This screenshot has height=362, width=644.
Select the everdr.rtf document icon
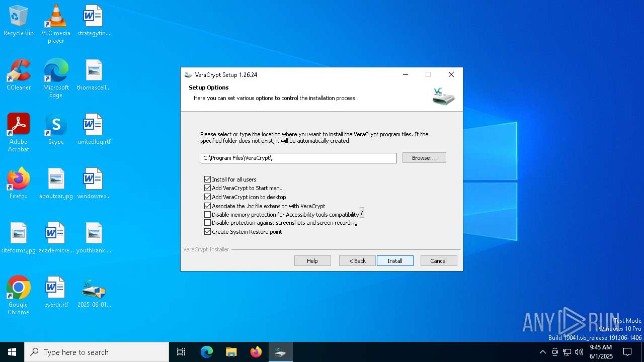point(56,292)
